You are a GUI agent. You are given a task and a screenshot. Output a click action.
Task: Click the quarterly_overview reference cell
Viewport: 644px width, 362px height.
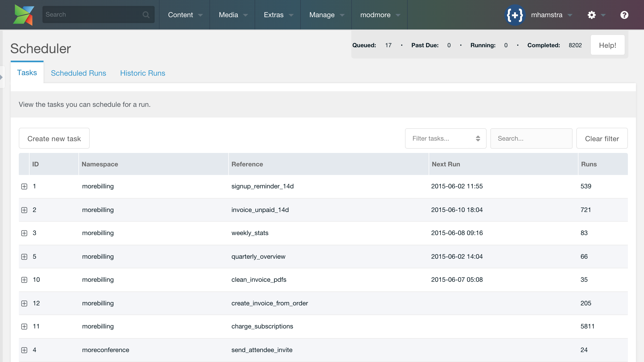pyautogui.click(x=258, y=257)
